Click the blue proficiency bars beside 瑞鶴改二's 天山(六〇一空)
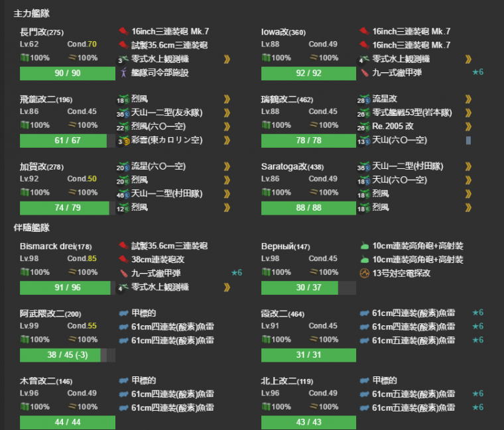 pos(468,140)
